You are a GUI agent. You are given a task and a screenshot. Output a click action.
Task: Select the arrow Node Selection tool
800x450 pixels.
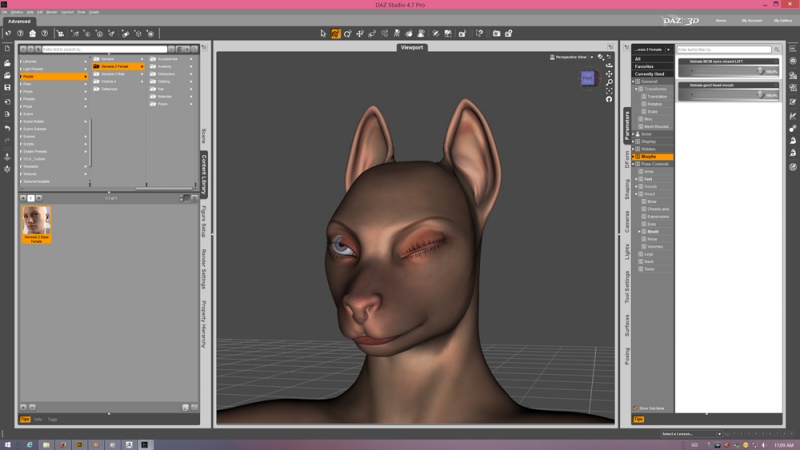click(323, 34)
